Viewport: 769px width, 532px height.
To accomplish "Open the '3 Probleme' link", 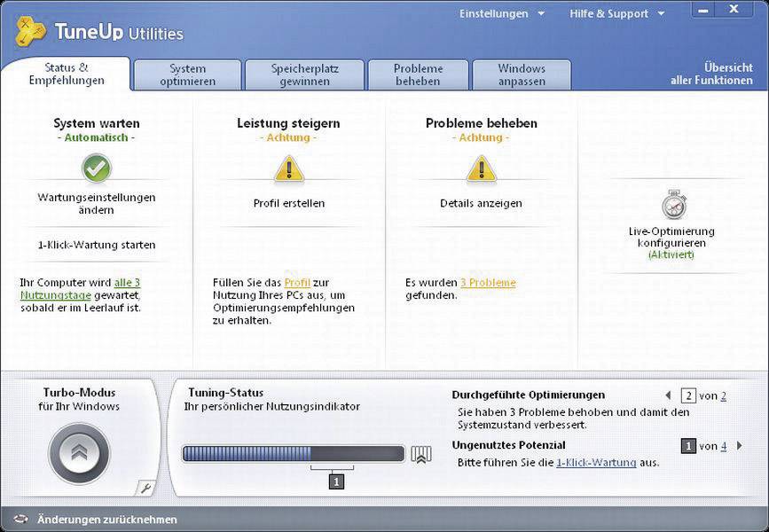I will point(488,283).
